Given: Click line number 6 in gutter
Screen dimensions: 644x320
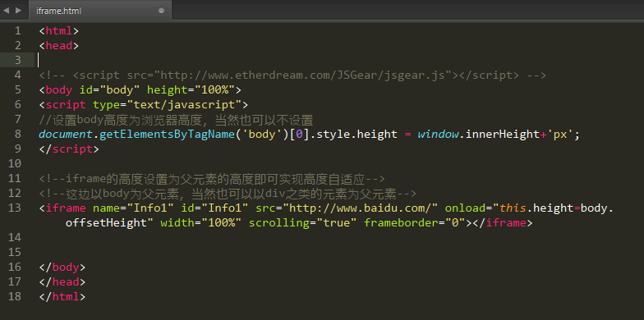Looking at the screenshot, I should pos(17,105).
